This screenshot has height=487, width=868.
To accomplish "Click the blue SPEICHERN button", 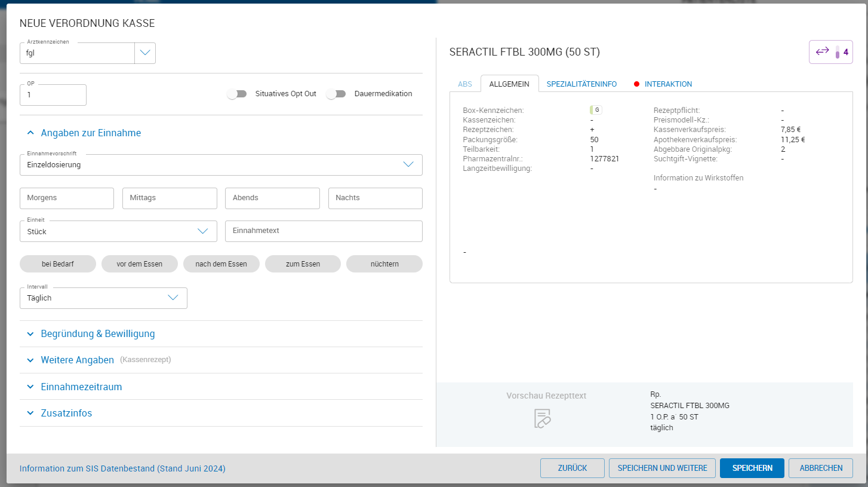I will point(752,468).
